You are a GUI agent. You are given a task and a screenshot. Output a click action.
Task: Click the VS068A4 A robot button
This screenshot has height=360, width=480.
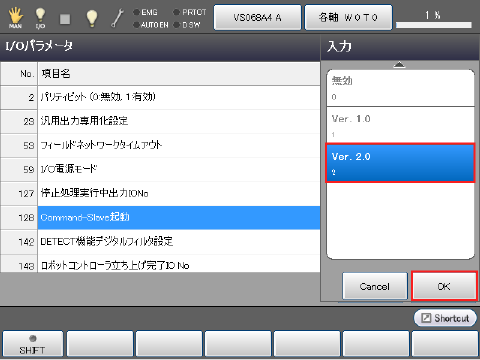pyautogui.click(x=257, y=17)
